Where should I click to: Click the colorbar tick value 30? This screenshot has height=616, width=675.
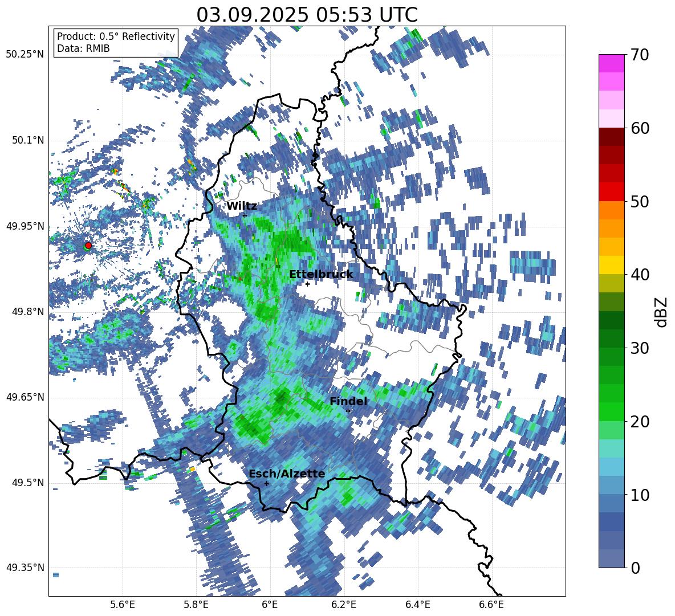coord(640,348)
